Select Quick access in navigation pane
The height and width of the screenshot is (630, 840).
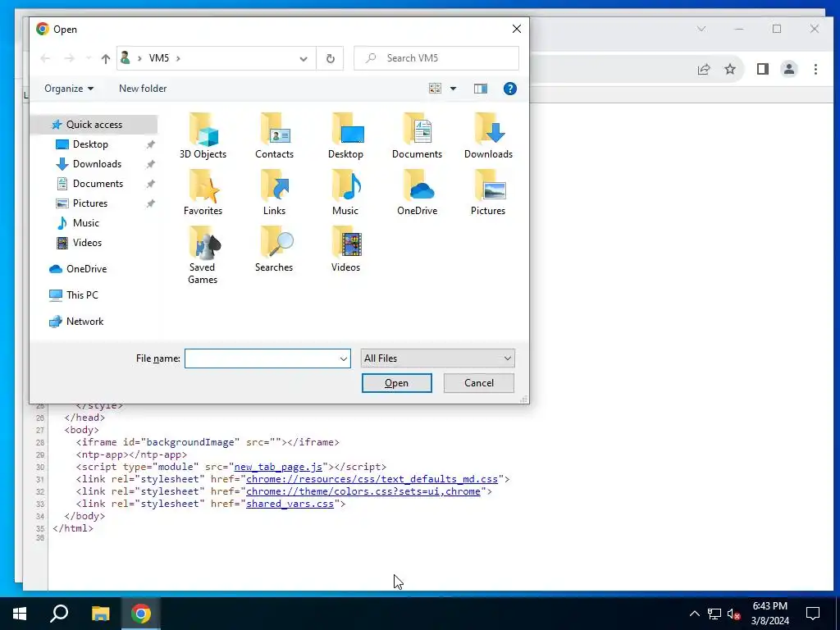(x=94, y=125)
